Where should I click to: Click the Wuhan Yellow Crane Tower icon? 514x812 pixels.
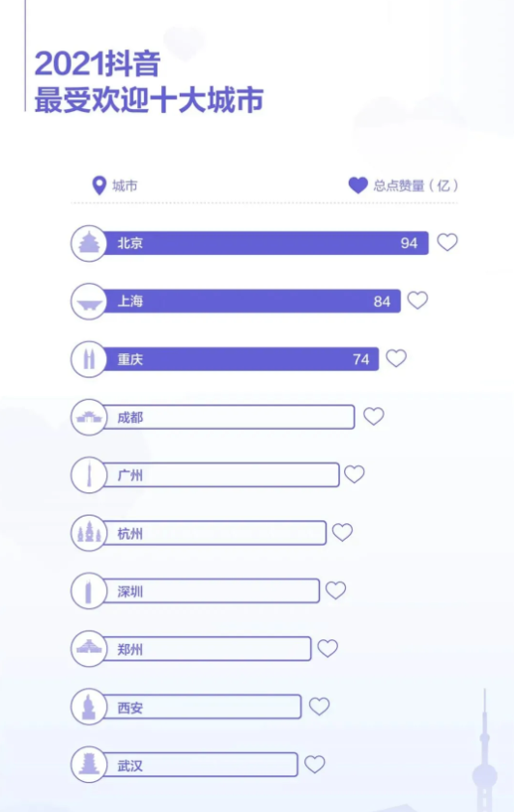tap(89, 765)
